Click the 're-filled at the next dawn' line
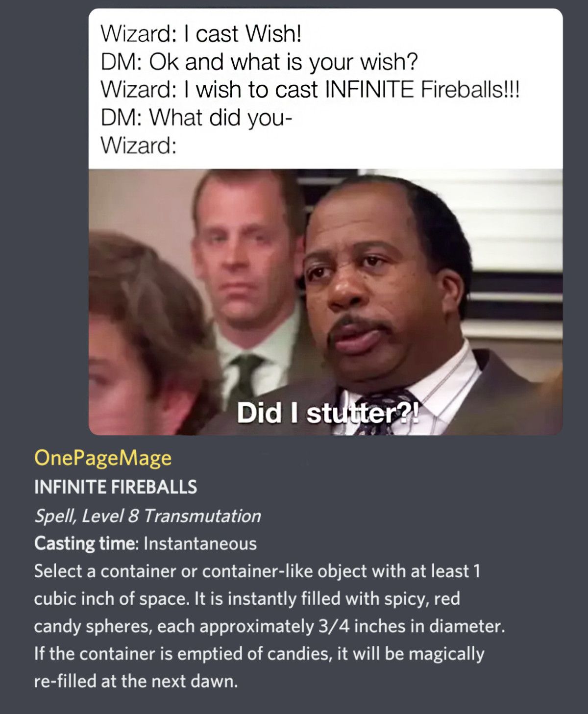The height and width of the screenshot is (714, 588). pos(136,681)
